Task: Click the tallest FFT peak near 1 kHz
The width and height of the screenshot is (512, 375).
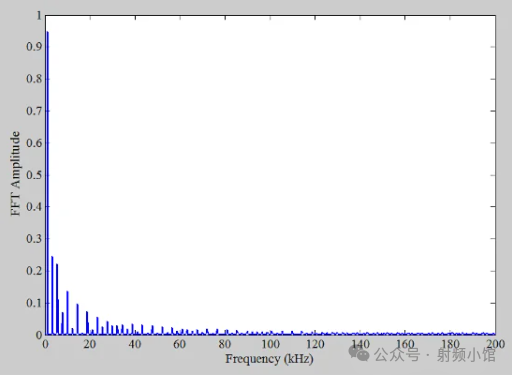Action: [47, 183]
